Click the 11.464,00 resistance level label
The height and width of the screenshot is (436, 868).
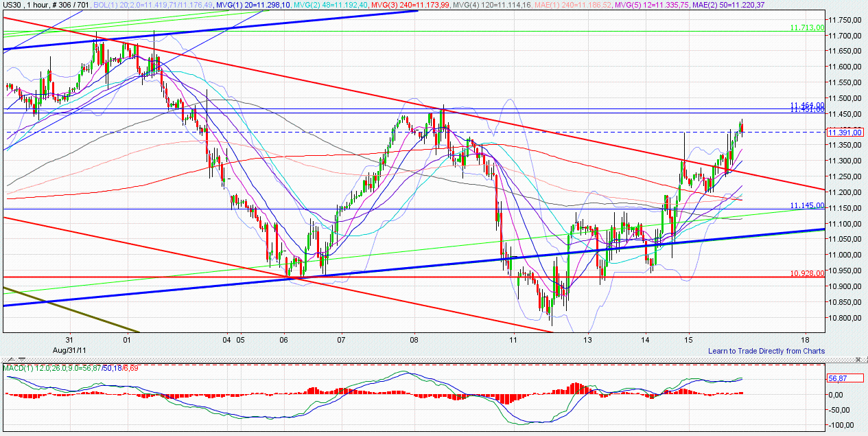[807, 105]
